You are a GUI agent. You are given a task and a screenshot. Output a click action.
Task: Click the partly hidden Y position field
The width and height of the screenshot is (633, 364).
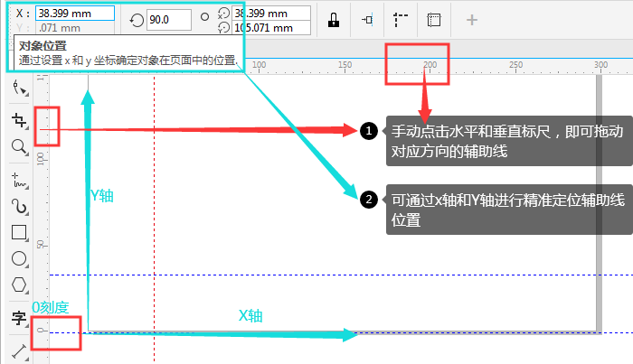(75, 27)
